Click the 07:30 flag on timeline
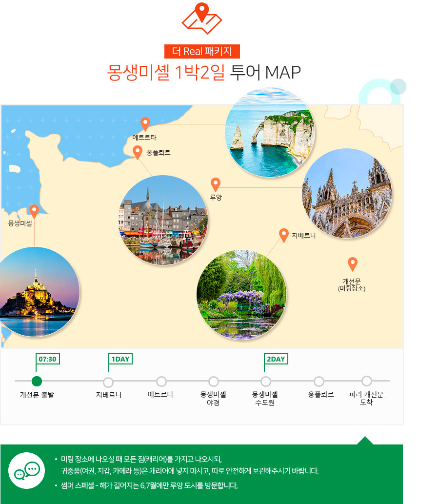Screen dimensions: 439x504 [x=48, y=359]
